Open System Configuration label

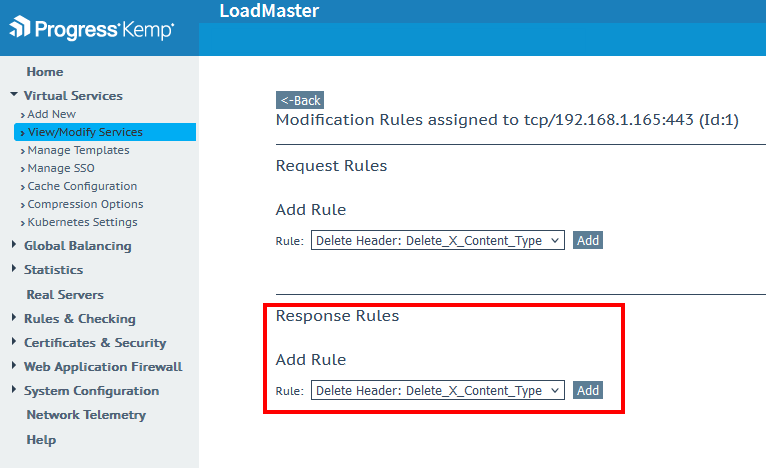[x=91, y=391]
